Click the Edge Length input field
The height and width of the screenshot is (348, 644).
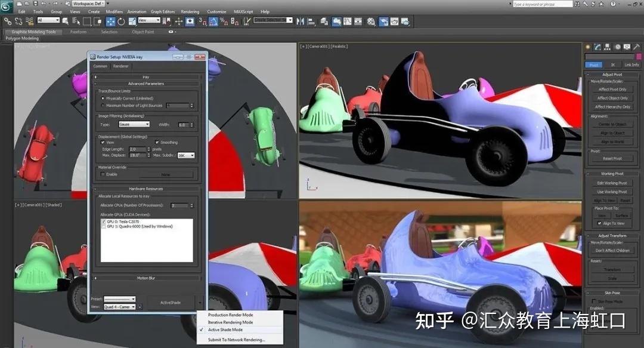click(x=138, y=149)
